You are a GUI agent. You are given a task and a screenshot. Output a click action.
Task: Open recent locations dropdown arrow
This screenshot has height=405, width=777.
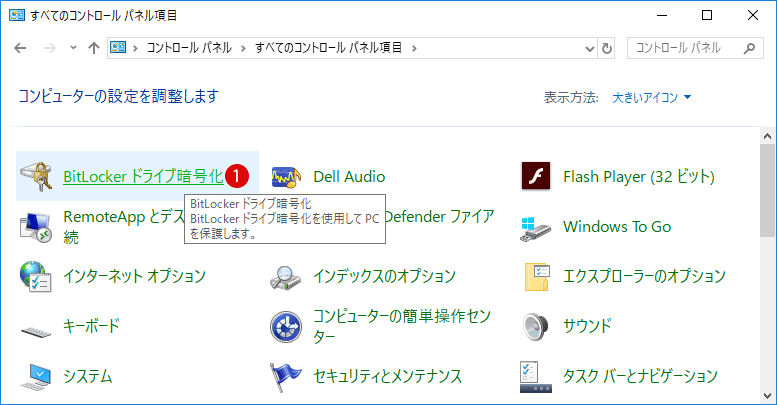(73, 48)
